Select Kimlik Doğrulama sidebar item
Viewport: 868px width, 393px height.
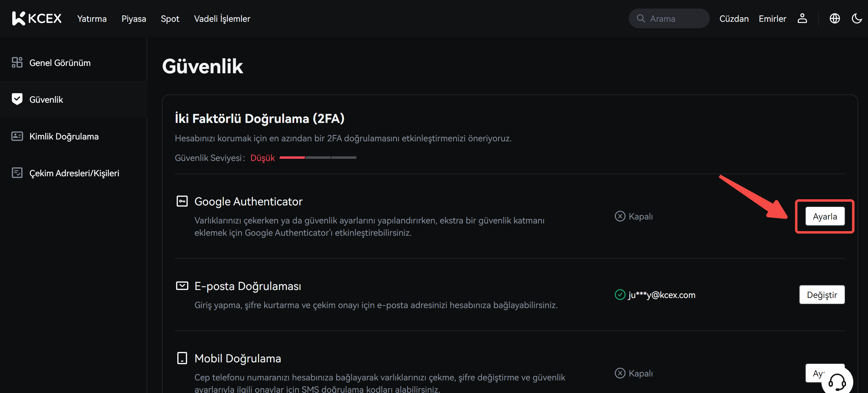click(x=64, y=136)
